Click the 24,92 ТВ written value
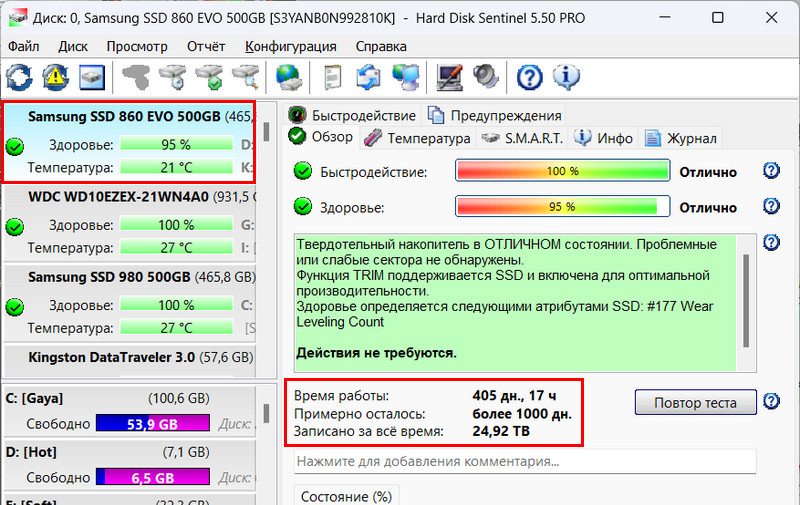800x505 pixels. tap(501, 431)
